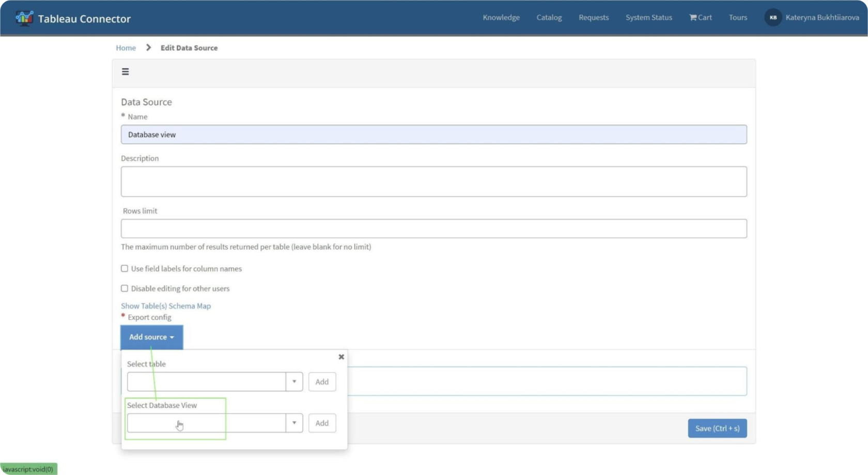Expand the Select Database View dropdown
This screenshot has height=475, width=868.
click(294, 423)
